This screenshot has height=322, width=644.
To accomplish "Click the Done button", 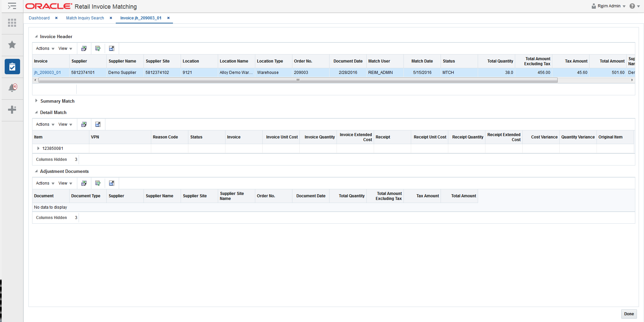I will pos(629,314).
